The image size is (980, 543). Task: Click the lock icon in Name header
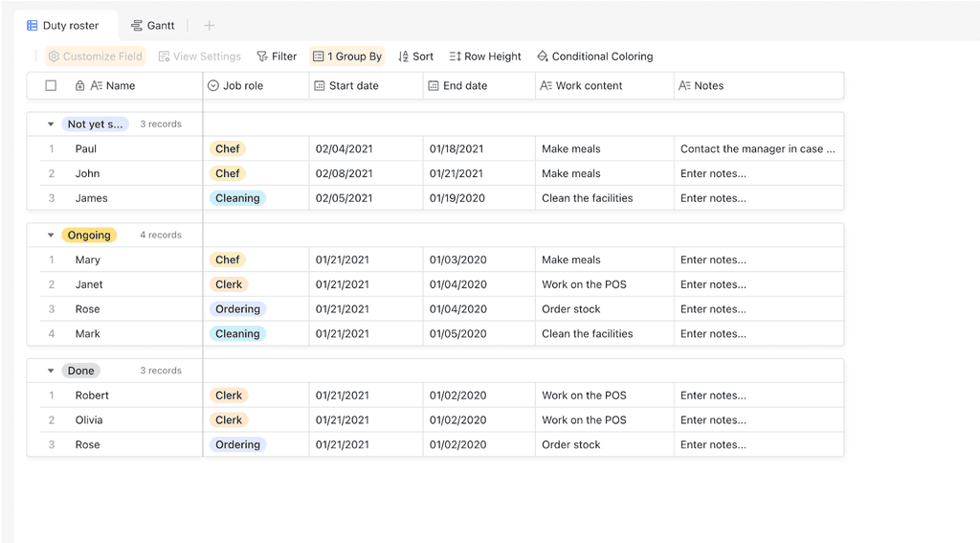pyautogui.click(x=80, y=85)
